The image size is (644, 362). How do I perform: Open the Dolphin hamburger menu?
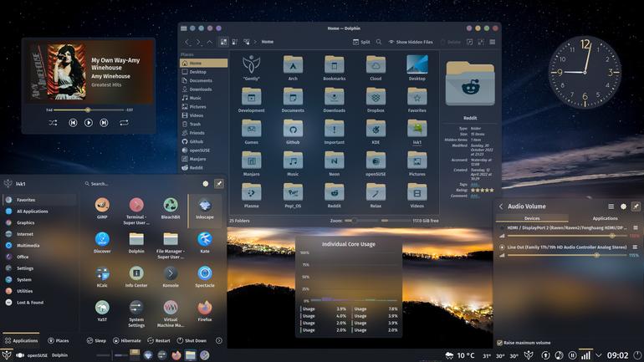point(492,42)
